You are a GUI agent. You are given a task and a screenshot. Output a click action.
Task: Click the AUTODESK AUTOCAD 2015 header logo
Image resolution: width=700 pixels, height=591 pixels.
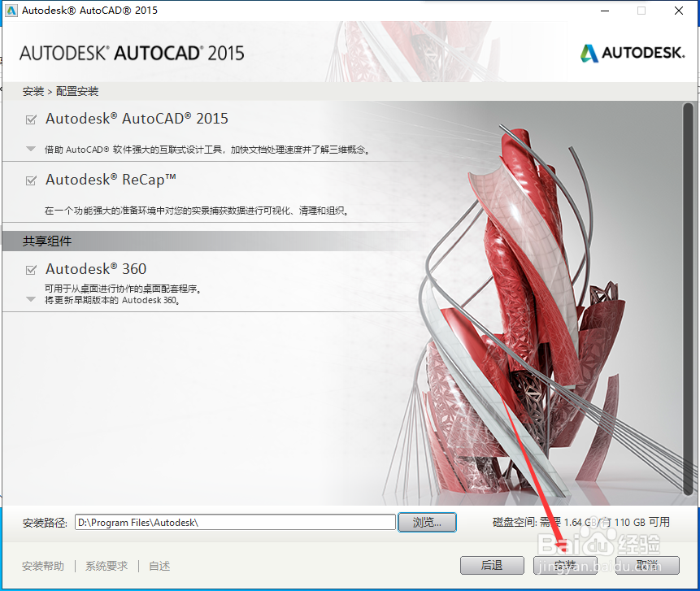(x=131, y=52)
